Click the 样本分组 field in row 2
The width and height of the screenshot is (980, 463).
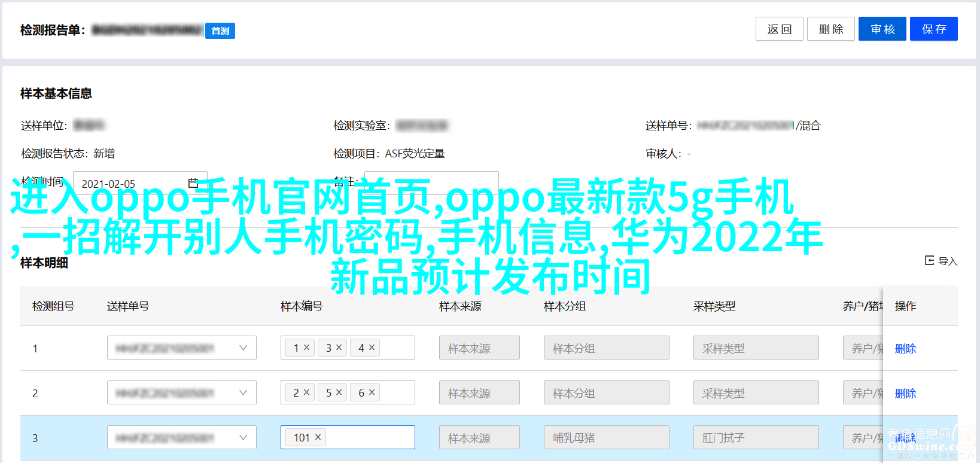click(x=607, y=392)
